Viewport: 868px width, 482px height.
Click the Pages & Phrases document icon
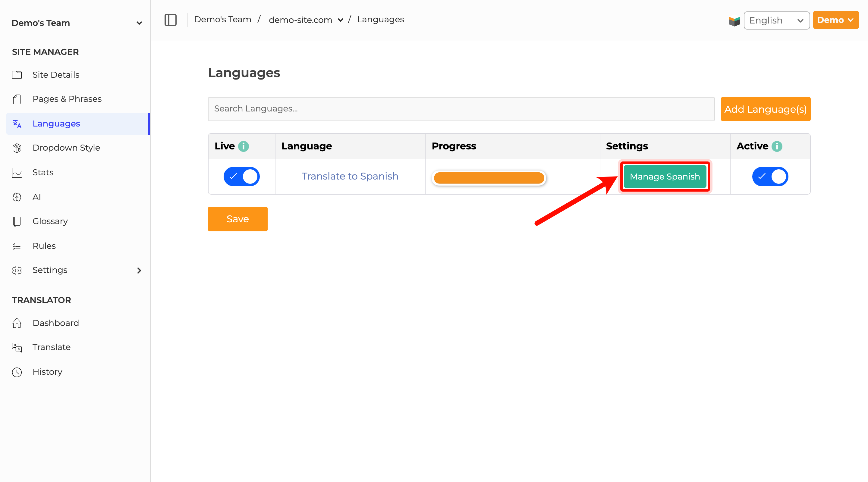[x=17, y=99]
